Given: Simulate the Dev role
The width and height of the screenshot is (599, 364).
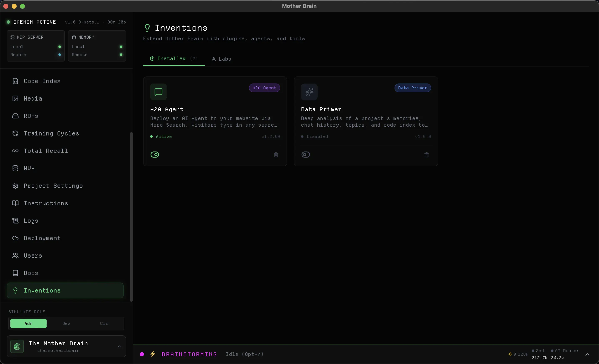Looking at the screenshot, I should point(66,324).
